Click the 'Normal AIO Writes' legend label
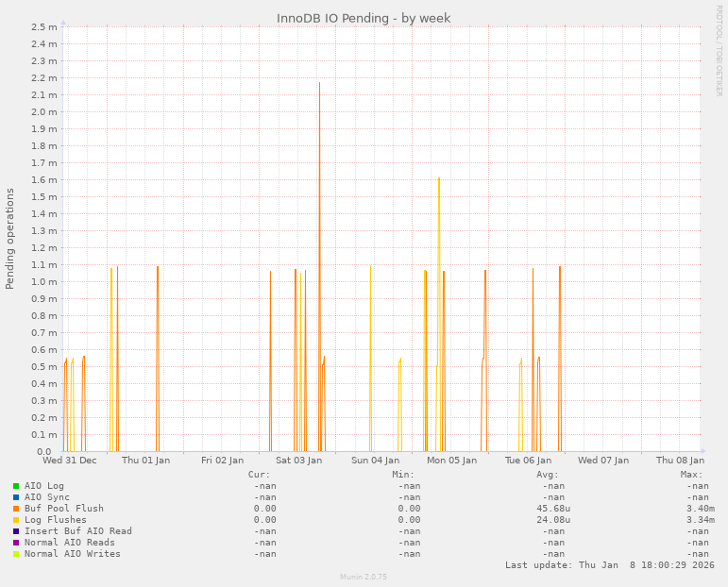Image resolution: width=728 pixels, height=587 pixels. 73,554
